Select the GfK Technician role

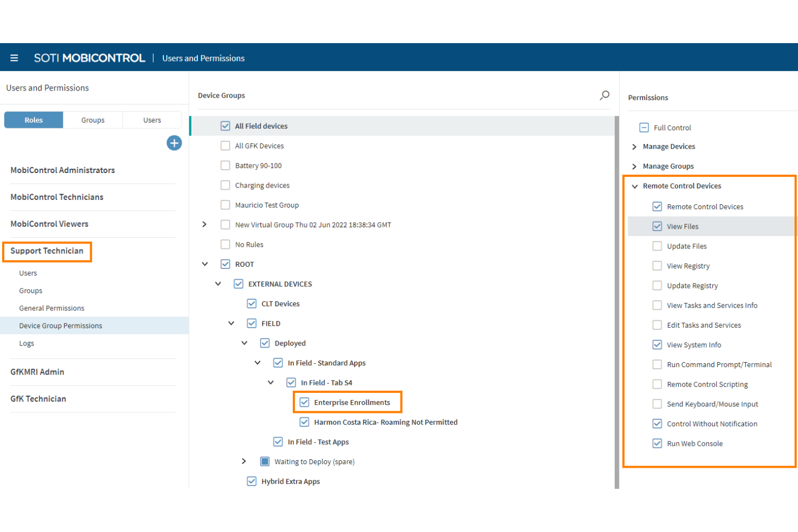(x=38, y=399)
